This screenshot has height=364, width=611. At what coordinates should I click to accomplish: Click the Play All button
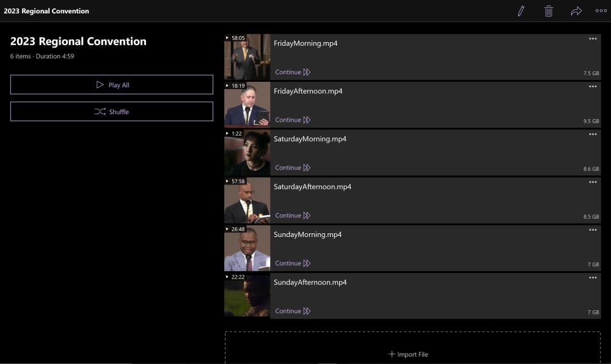tap(112, 84)
